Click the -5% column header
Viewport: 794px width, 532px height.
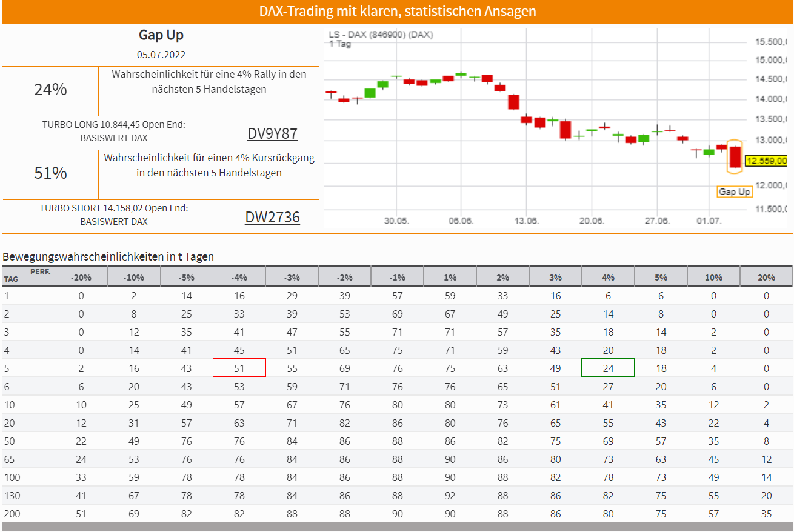[x=187, y=278]
